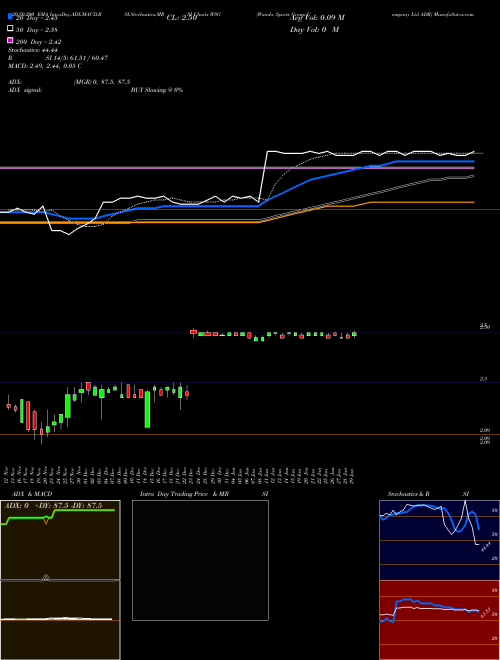Select the '50 Day - 2.38' legend label
Image resolution: width=500 pixels, height=660 pixels.
click(x=36, y=30)
